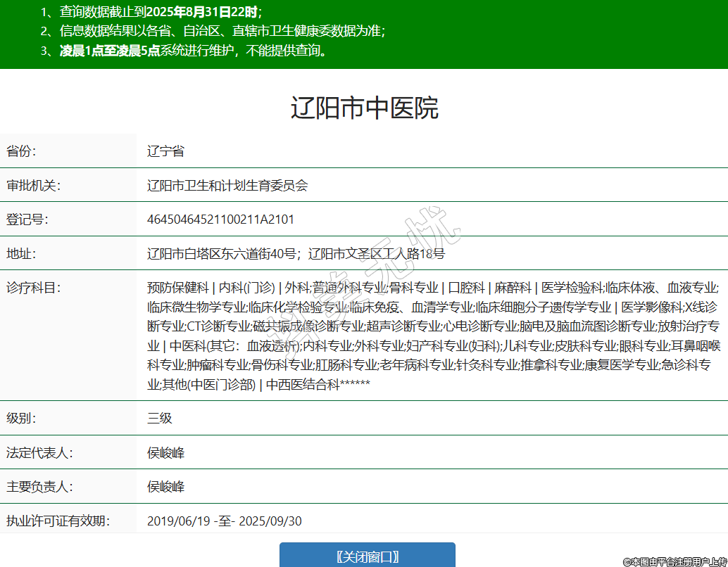Click the hospital title 辽阳市中医院
728x567 pixels.
click(364, 108)
